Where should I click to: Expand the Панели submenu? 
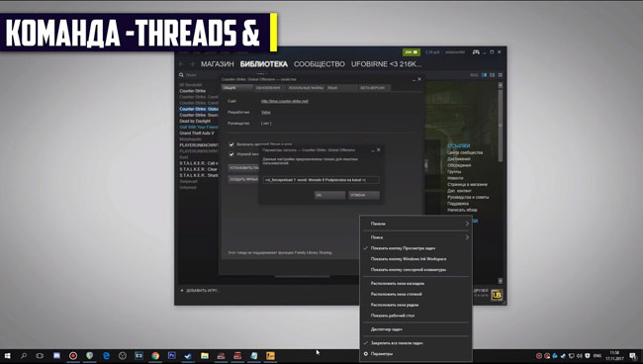[x=415, y=224]
